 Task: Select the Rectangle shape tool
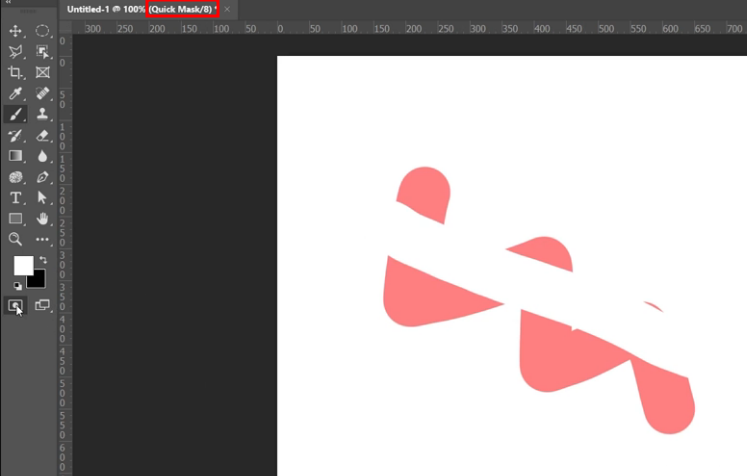tap(15, 219)
